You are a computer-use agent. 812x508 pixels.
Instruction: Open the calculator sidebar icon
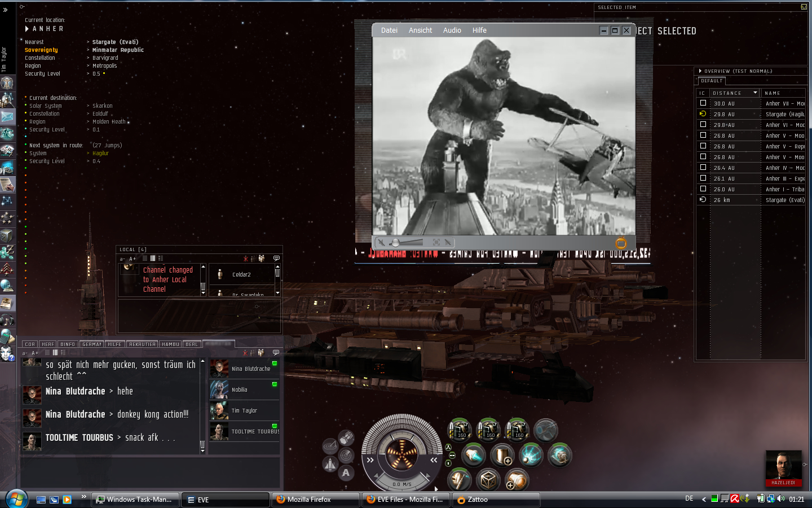pyautogui.click(x=7, y=337)
